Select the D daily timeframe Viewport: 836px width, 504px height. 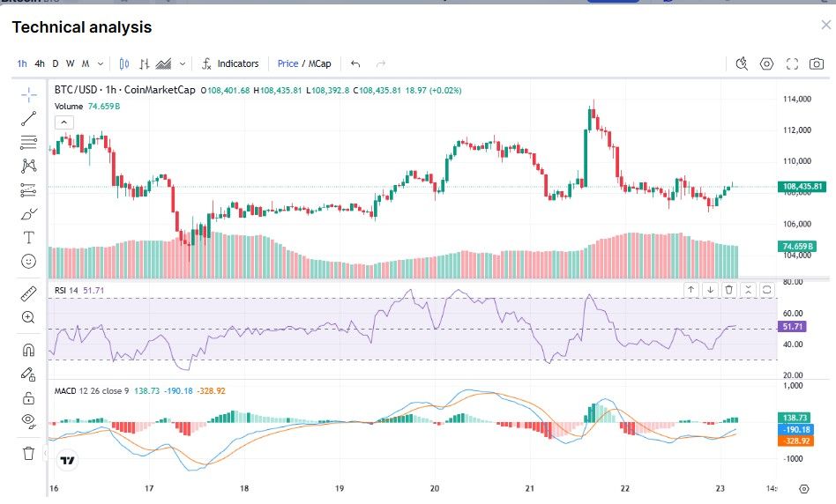click(56, 63)
